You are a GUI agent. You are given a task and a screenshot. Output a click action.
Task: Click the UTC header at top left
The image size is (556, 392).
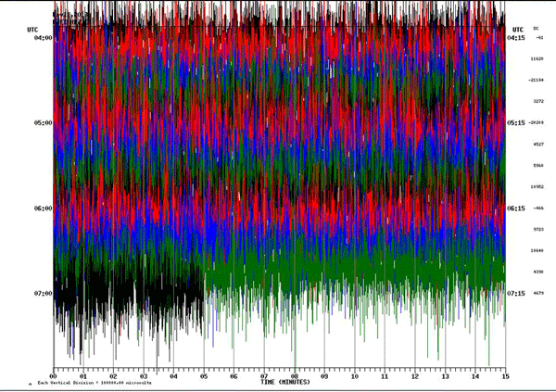(33, 30)
